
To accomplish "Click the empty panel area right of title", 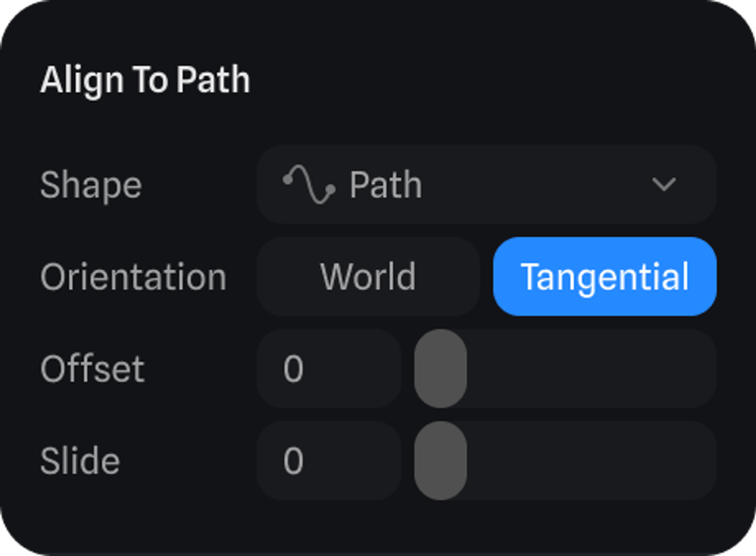I will point(491,80).
